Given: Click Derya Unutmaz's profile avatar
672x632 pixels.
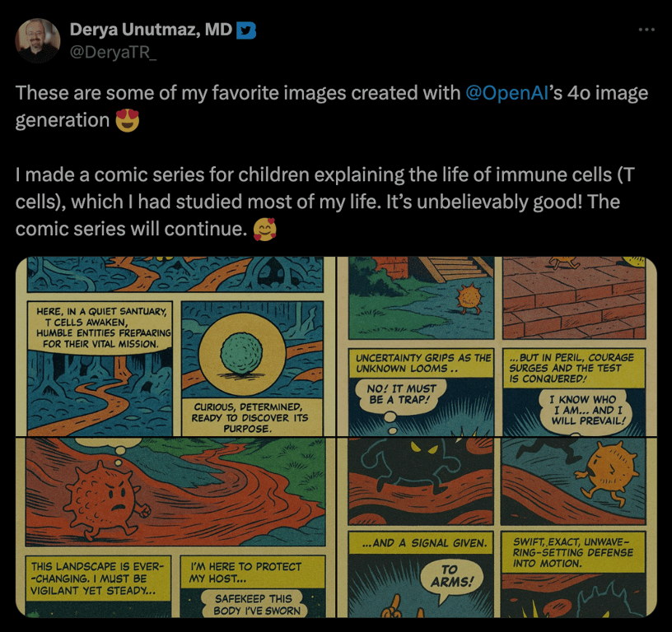Looking at the screenshot, I should click(38, 40).
